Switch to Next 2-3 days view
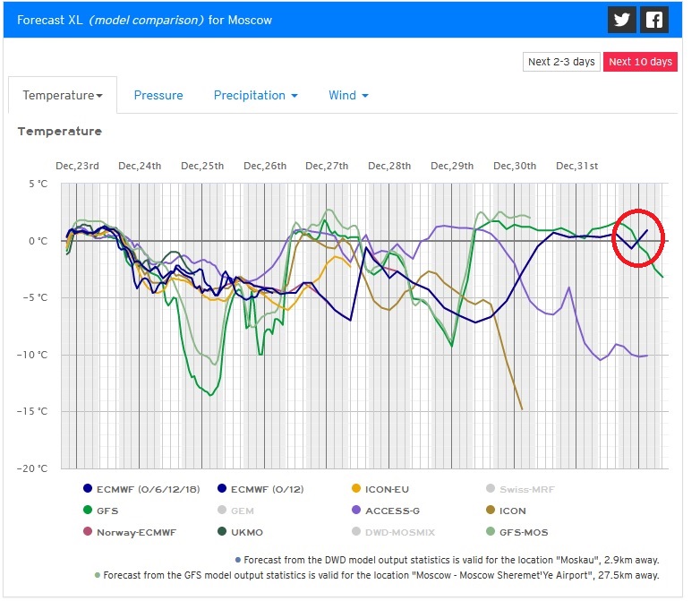Image resolution: width=700 pixels, height=601 pixels. click(561, 62)
